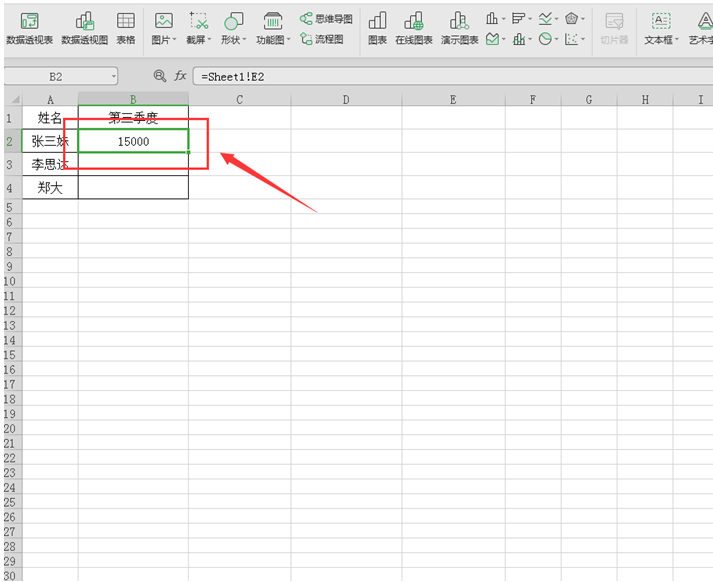Expand the 形状 dropdown arrow
The height and width of the screenshot is (582, 713).
[245, 40]
